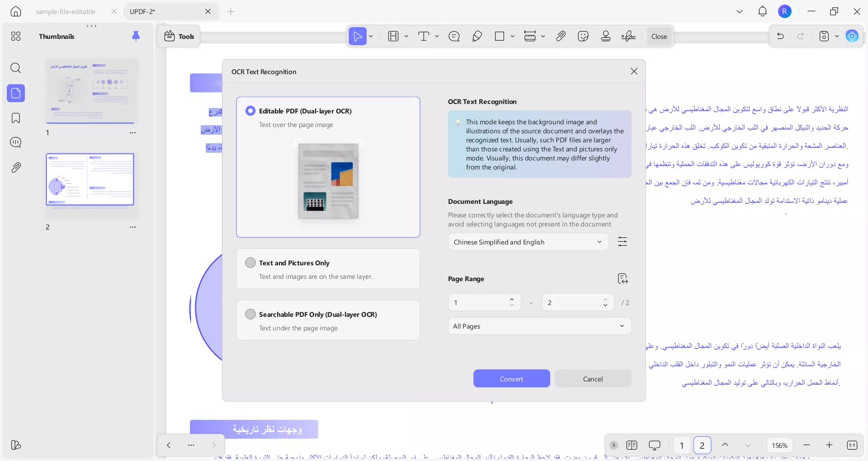Open the Home screen icon
Viewport: 868px width, 461px height.
point(16,11)
